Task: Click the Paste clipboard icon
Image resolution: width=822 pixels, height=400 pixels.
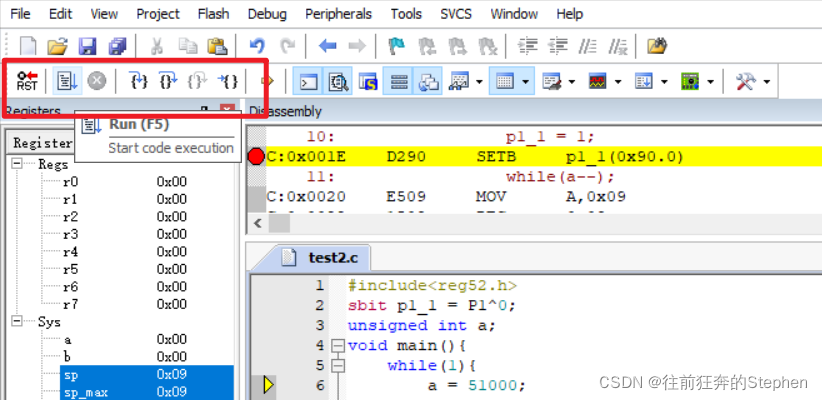Action: (x=217, y=46)
